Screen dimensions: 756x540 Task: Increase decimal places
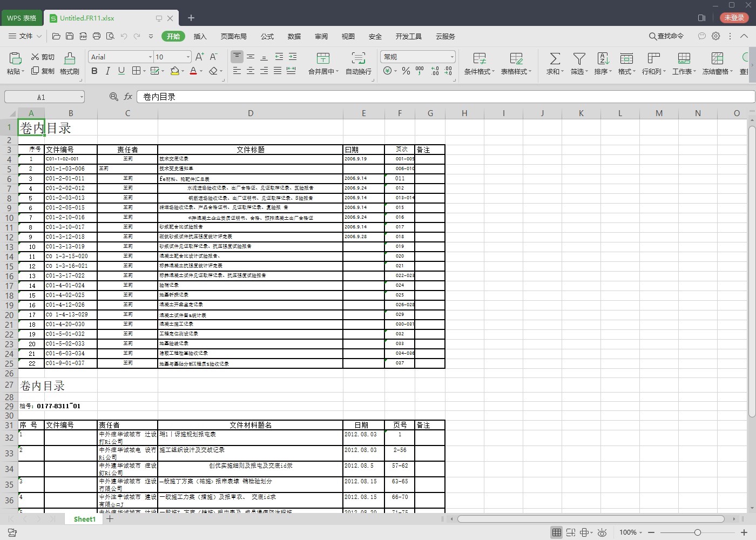coord(435,71)
